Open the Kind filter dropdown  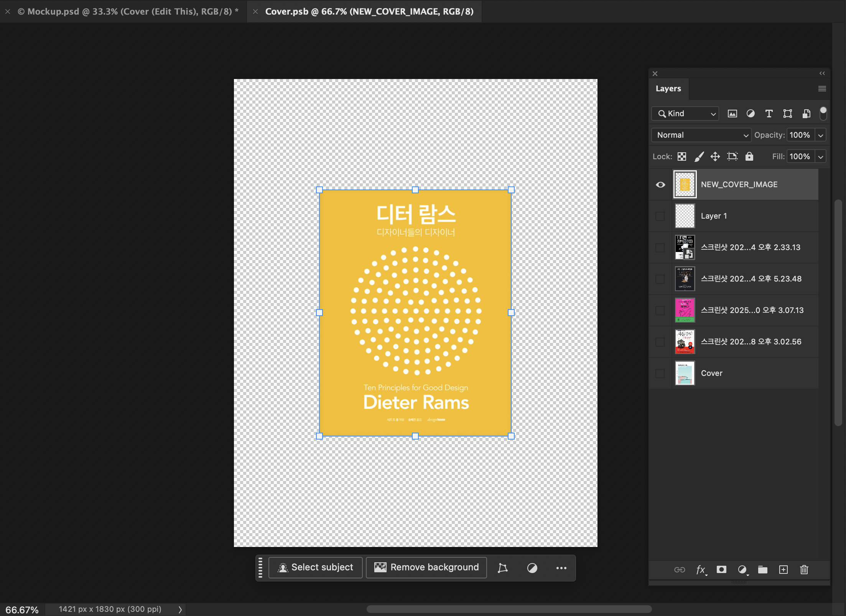tap(685, 114)
